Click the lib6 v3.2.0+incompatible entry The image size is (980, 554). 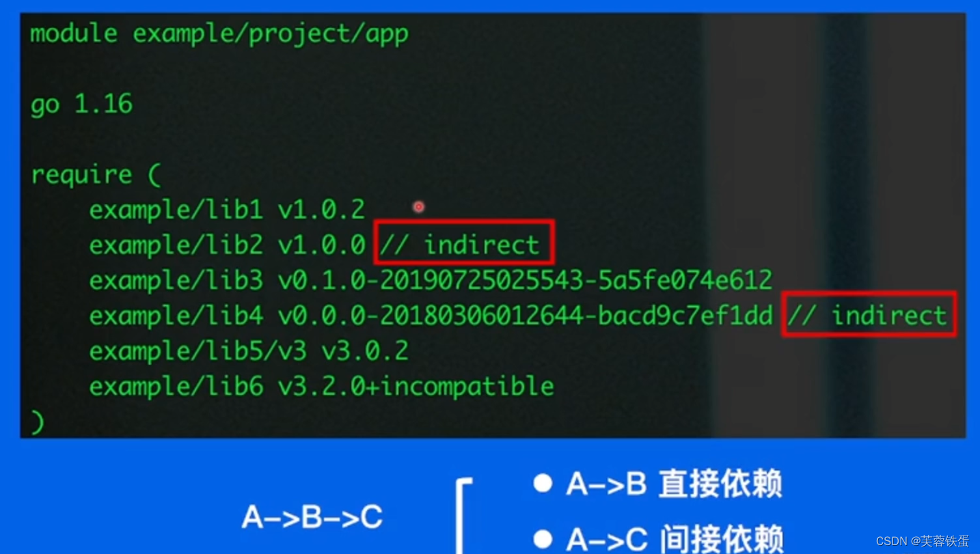click(321, 387)
